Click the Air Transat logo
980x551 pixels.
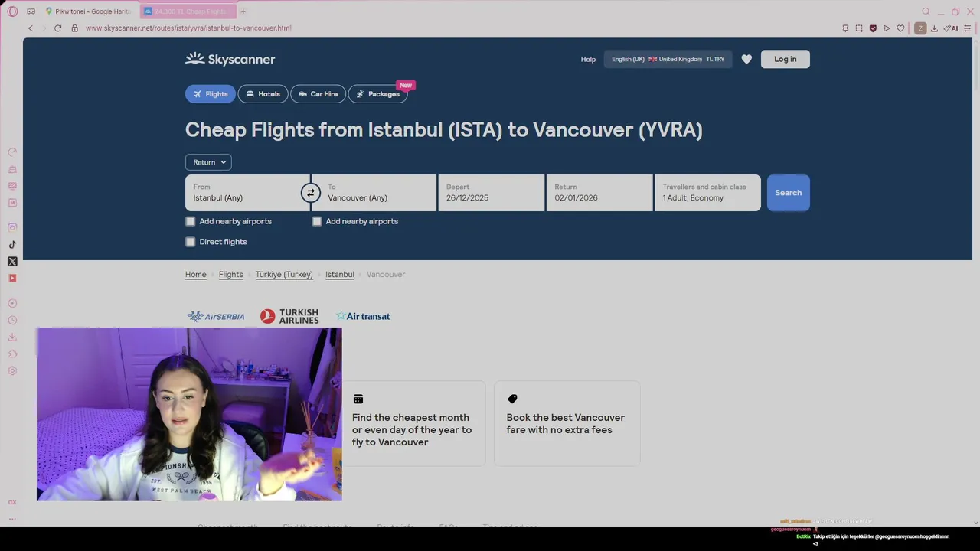(x=363, y=316)
